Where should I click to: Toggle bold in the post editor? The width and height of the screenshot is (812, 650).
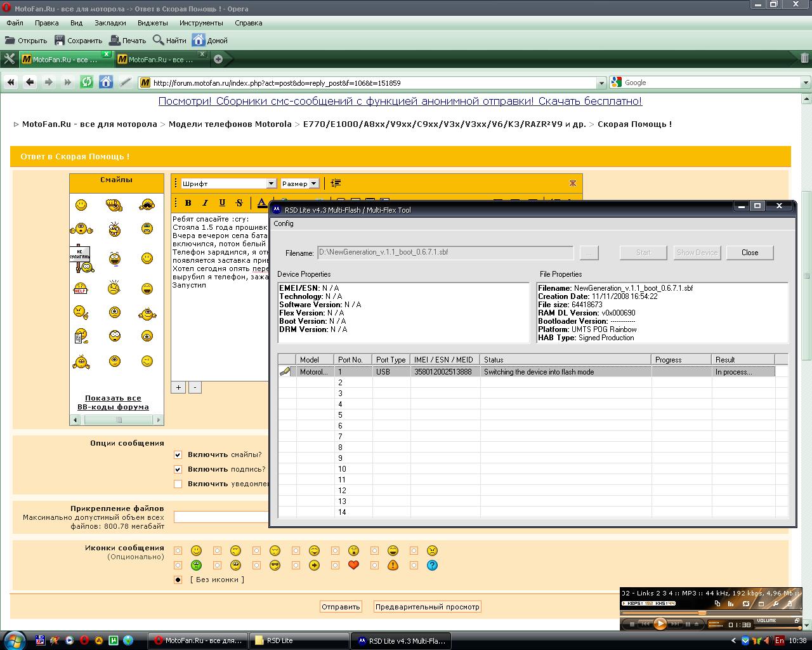[x=188, y=202]
